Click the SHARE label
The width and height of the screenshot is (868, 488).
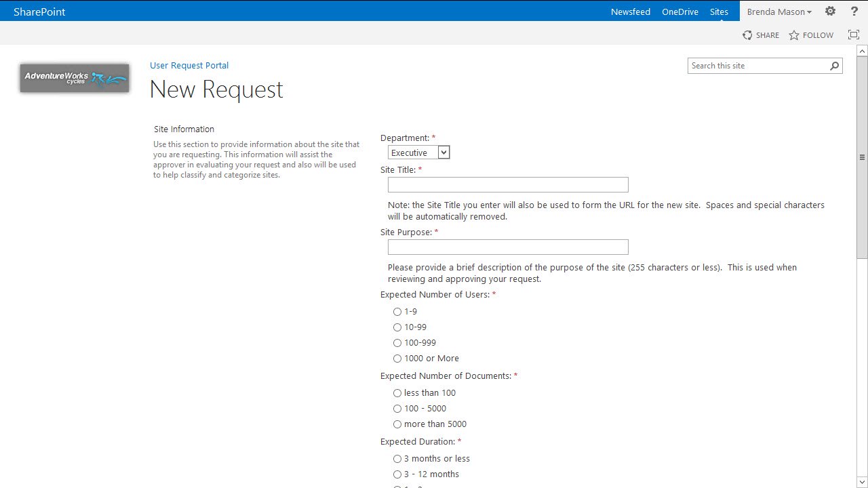(x=768, y=35)
